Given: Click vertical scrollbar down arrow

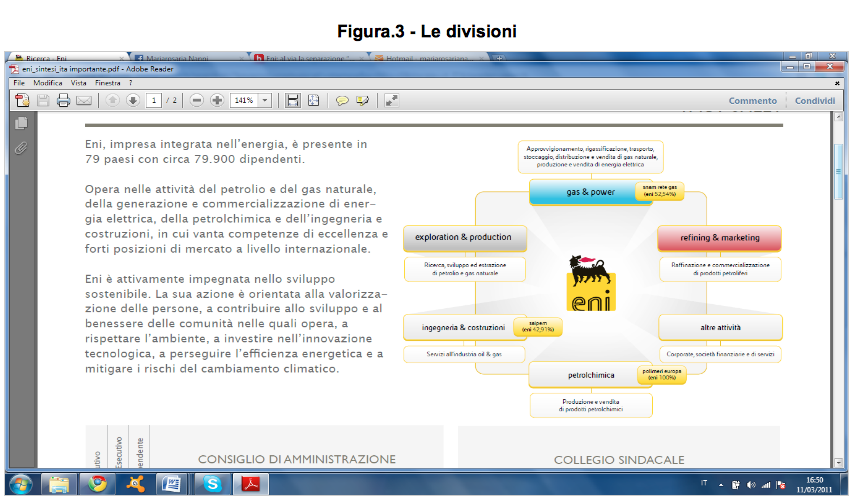Looking at the screenshot, I should (839, 463).
